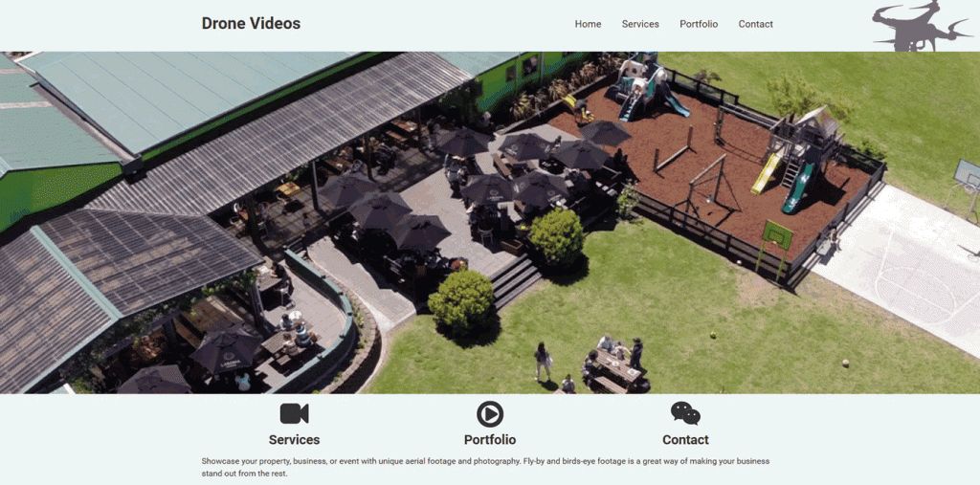Click the Drone Videos site title
Image resolution: width=980 pixels, height=485 pixels.
tap(251, 23)
